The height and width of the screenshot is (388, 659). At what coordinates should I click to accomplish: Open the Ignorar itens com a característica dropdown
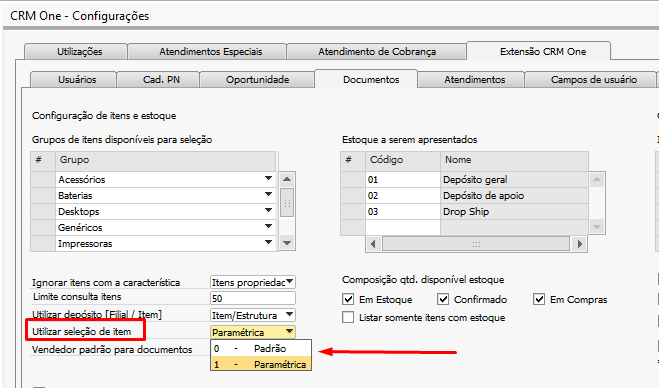click(290, 282)
